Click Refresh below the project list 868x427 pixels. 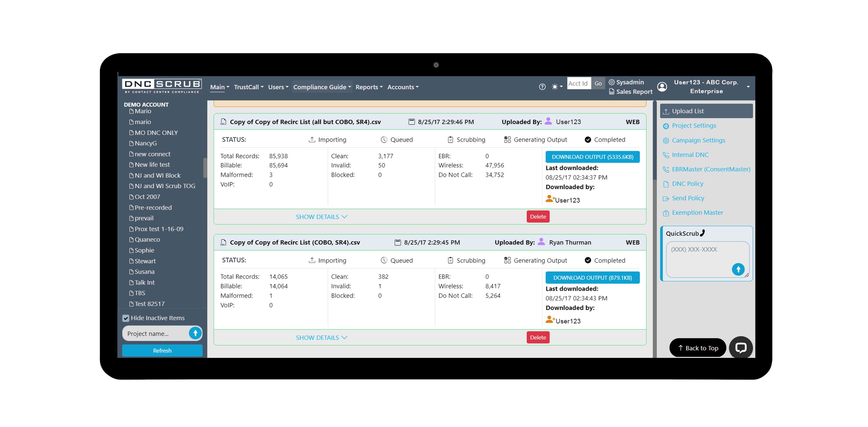click(162, 350)
